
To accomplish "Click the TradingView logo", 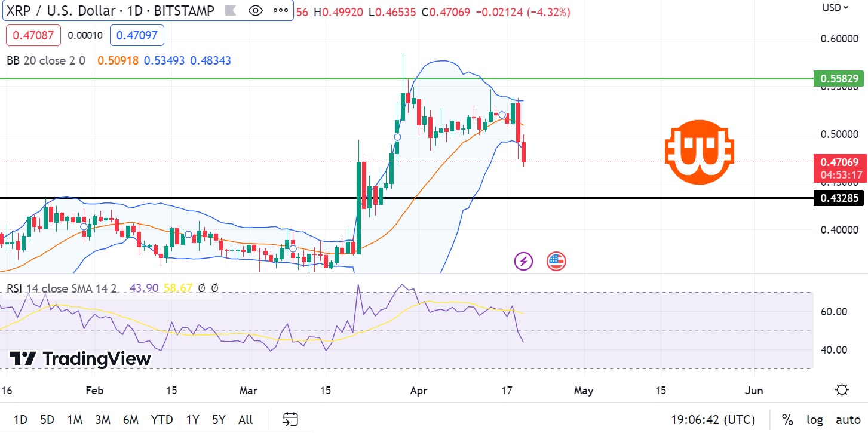I will [79, 358].
